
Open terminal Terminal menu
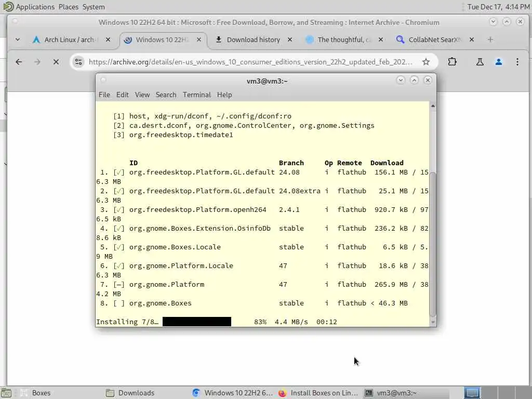(197, 95)
